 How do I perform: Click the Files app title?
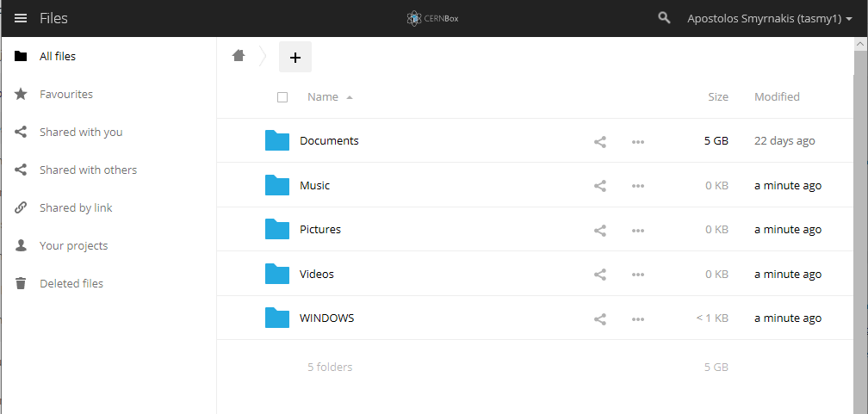[53, 18]
